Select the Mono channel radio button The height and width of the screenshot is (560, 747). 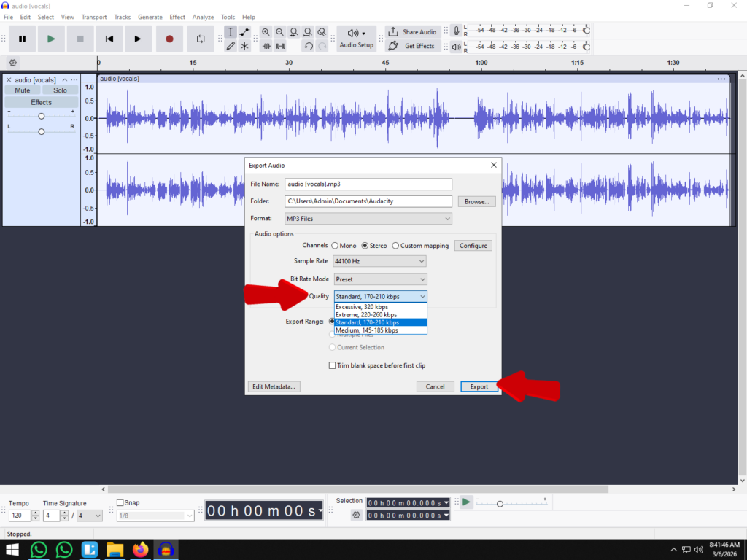click(335, 246)
